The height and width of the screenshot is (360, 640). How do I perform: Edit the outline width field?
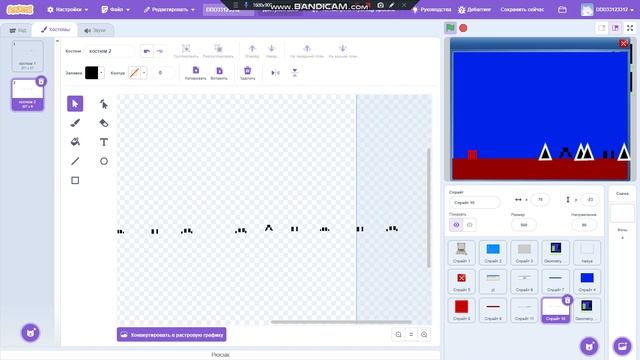click(x=162, y=73)
